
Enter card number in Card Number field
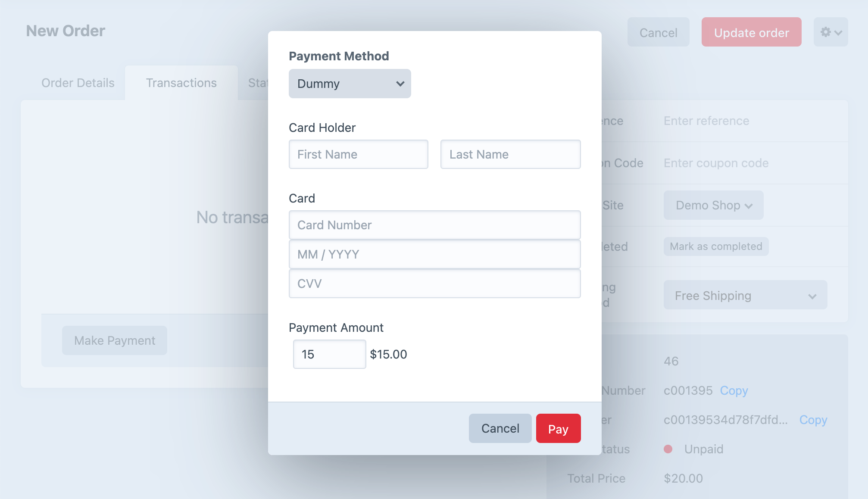coord(434,225)
